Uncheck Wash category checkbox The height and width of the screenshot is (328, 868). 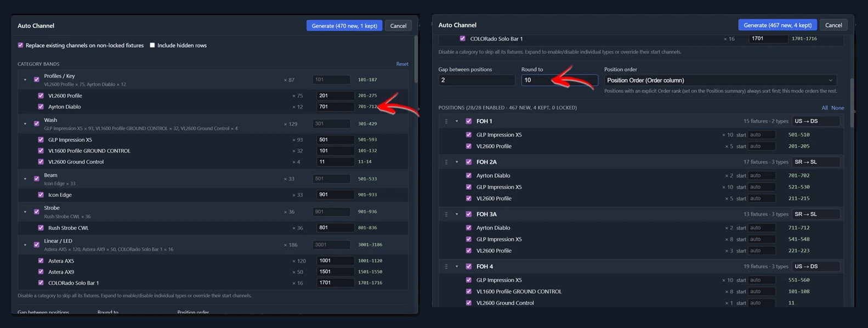(37, 123)
